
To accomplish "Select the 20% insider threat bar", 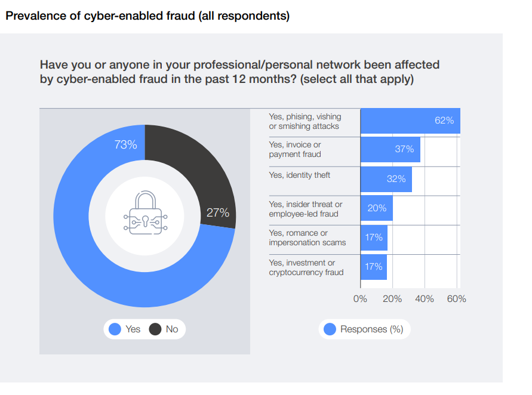I will coord(376,208).
